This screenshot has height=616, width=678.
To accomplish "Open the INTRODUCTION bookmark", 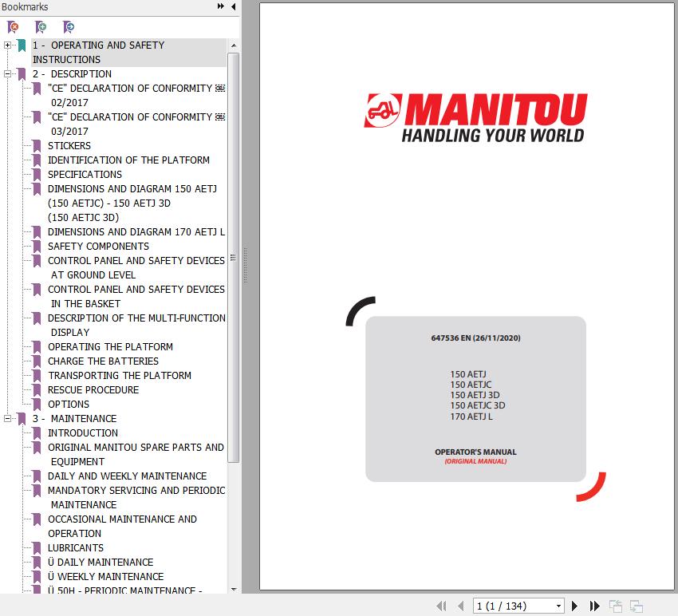I will tap(83, 433).
